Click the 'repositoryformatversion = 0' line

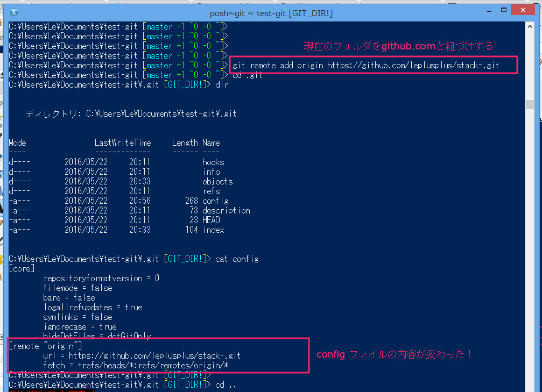(101, 278)
